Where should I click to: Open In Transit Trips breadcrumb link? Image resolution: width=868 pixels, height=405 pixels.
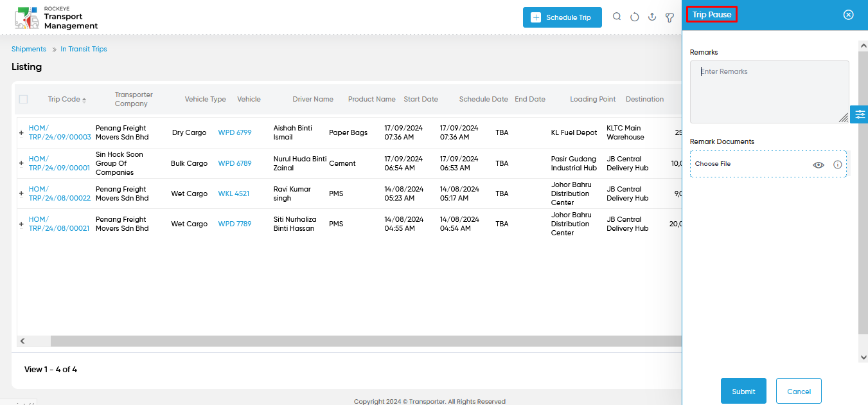point(84,49)
